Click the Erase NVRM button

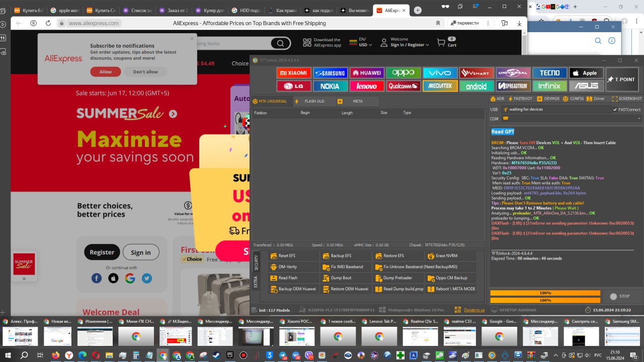[x=450, y=256]
